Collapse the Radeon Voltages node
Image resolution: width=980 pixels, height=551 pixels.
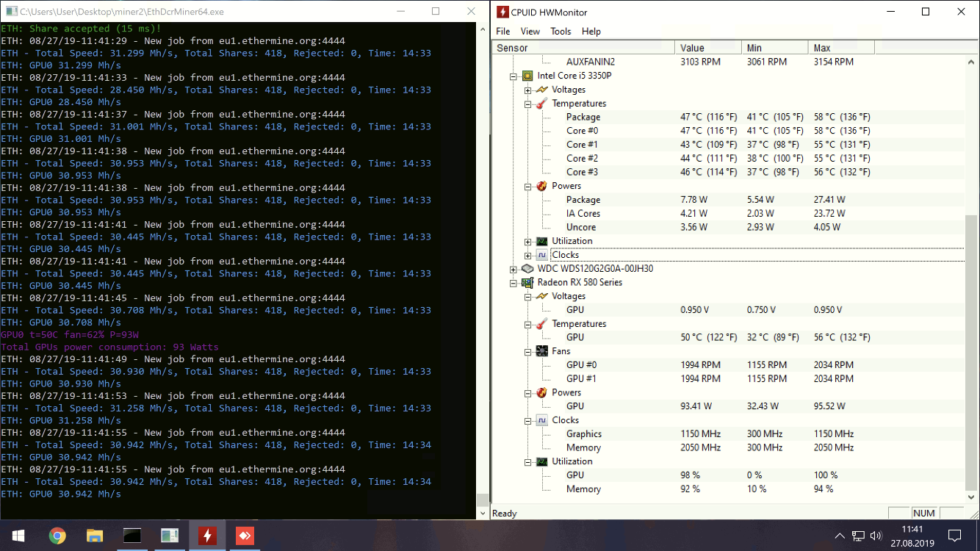(x=527, y=297)
